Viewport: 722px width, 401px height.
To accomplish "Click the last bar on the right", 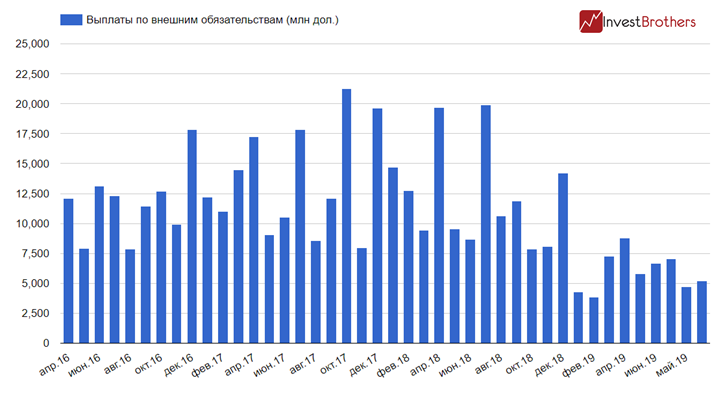I will (x=702, y=312).
